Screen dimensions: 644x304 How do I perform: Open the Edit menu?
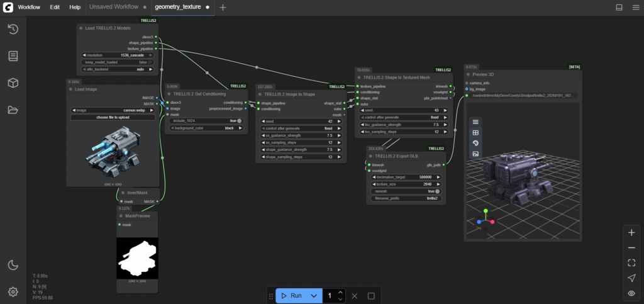(55, 7)
